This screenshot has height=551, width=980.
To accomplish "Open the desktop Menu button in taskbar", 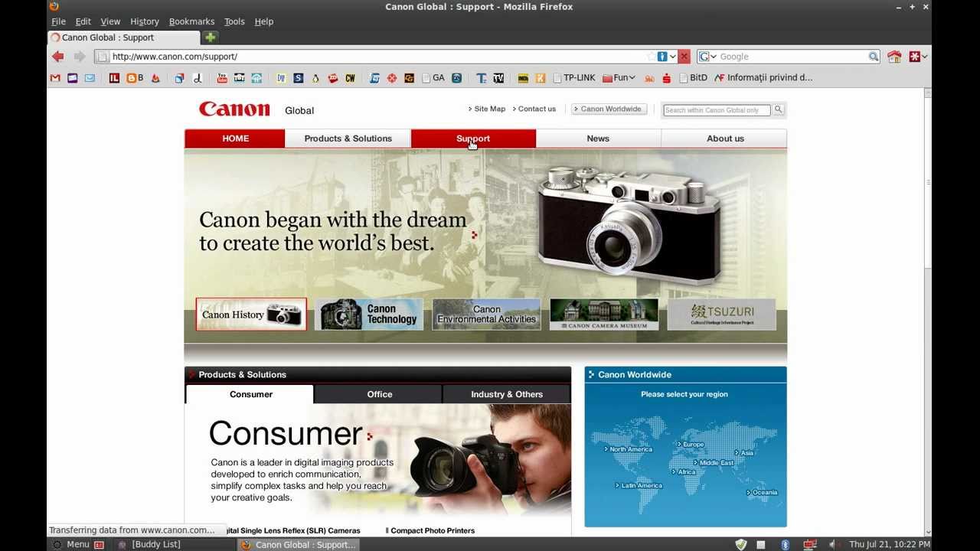I will (x=77, y=544).
